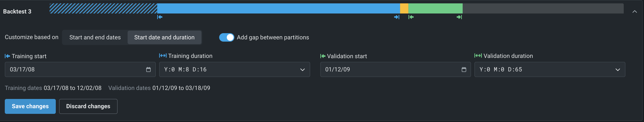This screenshot has width=644, height=122.
Task: Click the training start marker under the timeline
Action: (x=160, y=17)
